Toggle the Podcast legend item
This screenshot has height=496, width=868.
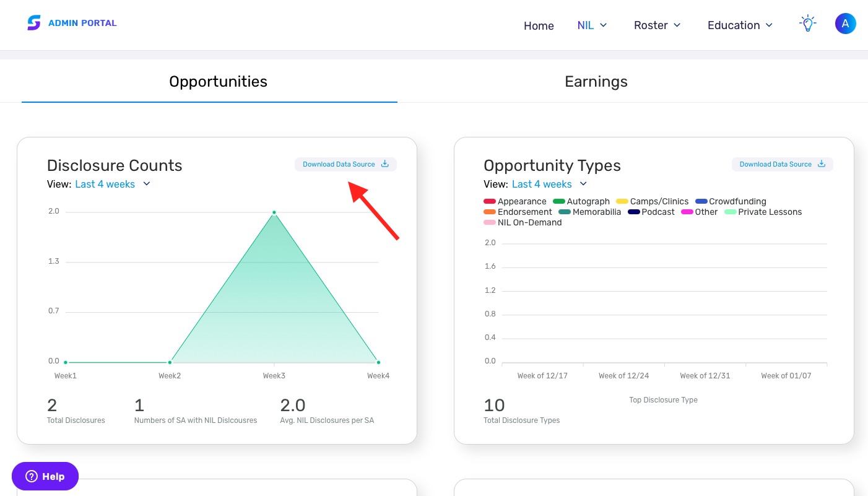[x=651, y=212]
